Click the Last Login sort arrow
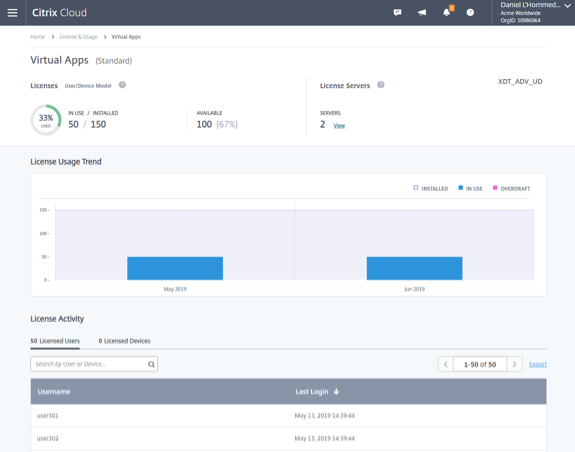This screenshot has height=452, width=575. (336, 392)
